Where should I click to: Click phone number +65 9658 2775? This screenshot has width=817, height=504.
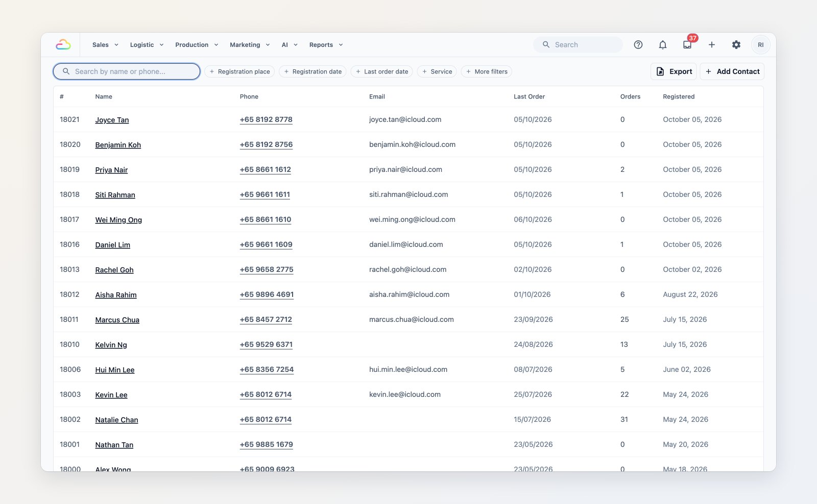pos(267,270)
